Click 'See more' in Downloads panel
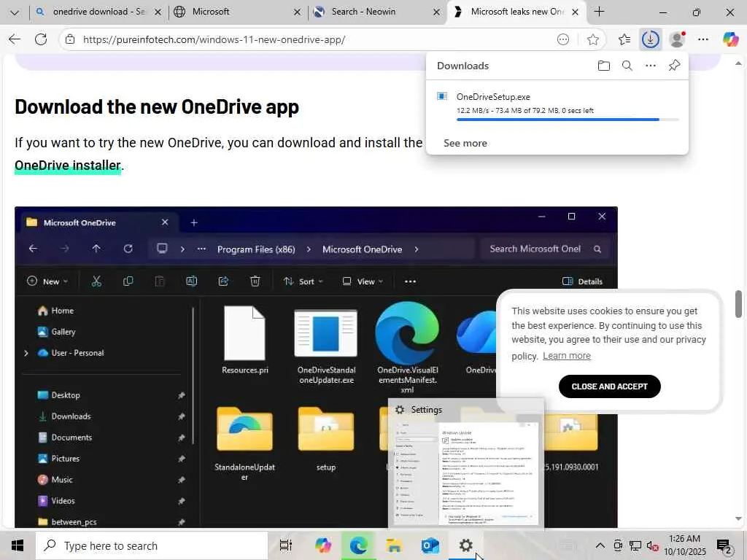 (x=465, y=144)
